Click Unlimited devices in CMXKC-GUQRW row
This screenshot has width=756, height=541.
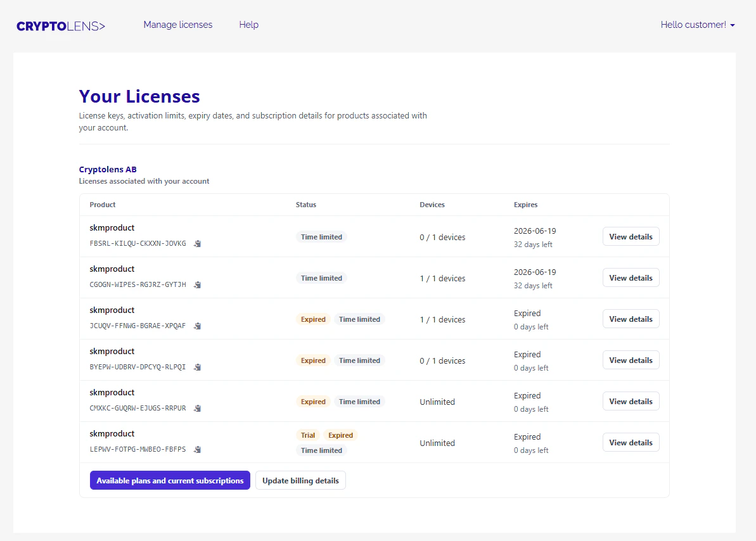coord(437,402)
